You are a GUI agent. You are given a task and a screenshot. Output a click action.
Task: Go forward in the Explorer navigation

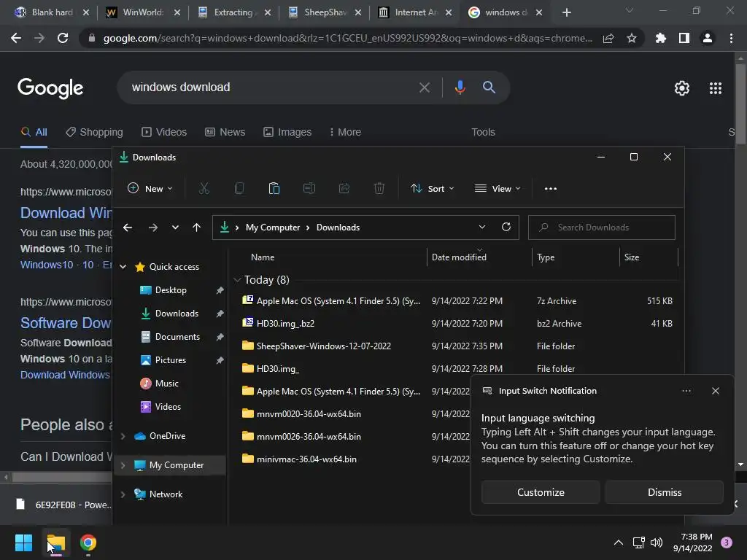[x=153, y=227]
